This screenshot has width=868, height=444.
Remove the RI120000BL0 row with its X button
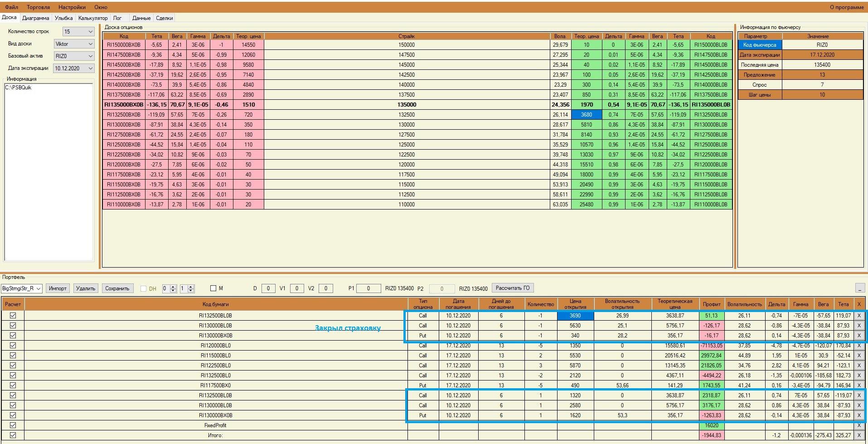pyautogui.click(x=859, y=346)
